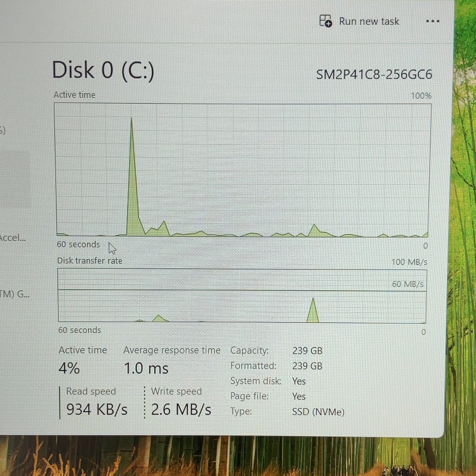The image size is (476, 476).
Task: Click the Disk 0 (C:) heading
Action: click(103, 71)
